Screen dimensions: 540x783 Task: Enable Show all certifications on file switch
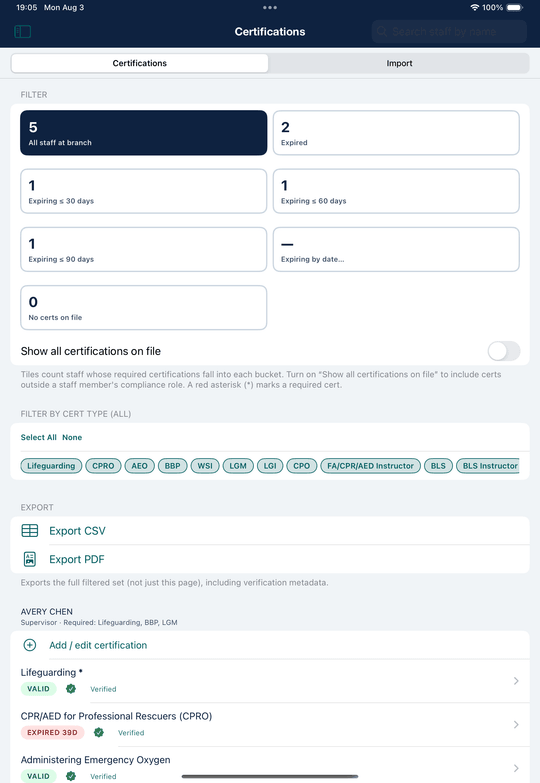pyautogui.click(x=504, y=351)
